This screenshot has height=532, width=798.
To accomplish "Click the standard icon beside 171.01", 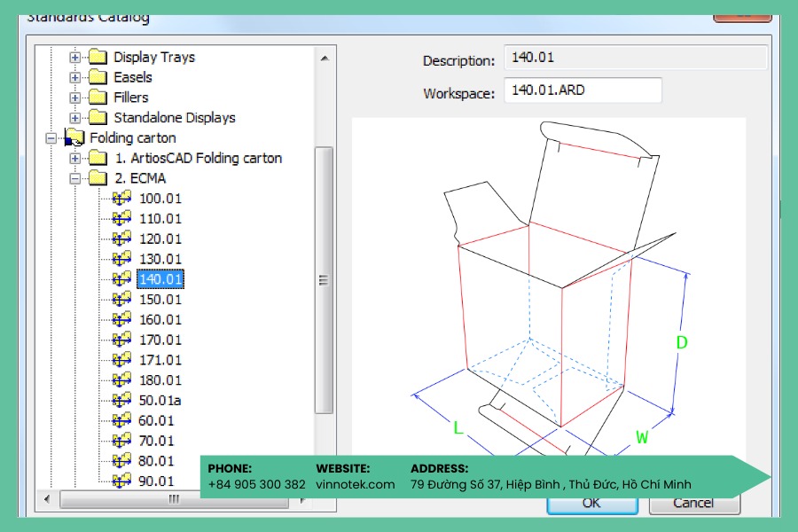I will tap(121, 360).
